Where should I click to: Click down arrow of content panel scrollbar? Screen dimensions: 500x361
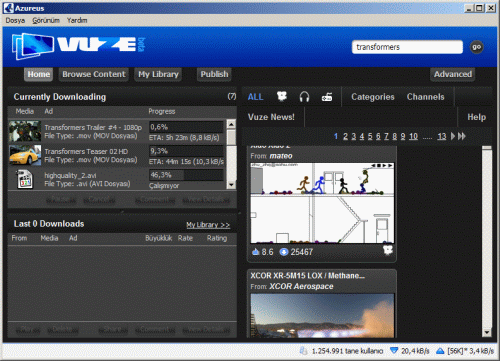(x=487, y=332)
